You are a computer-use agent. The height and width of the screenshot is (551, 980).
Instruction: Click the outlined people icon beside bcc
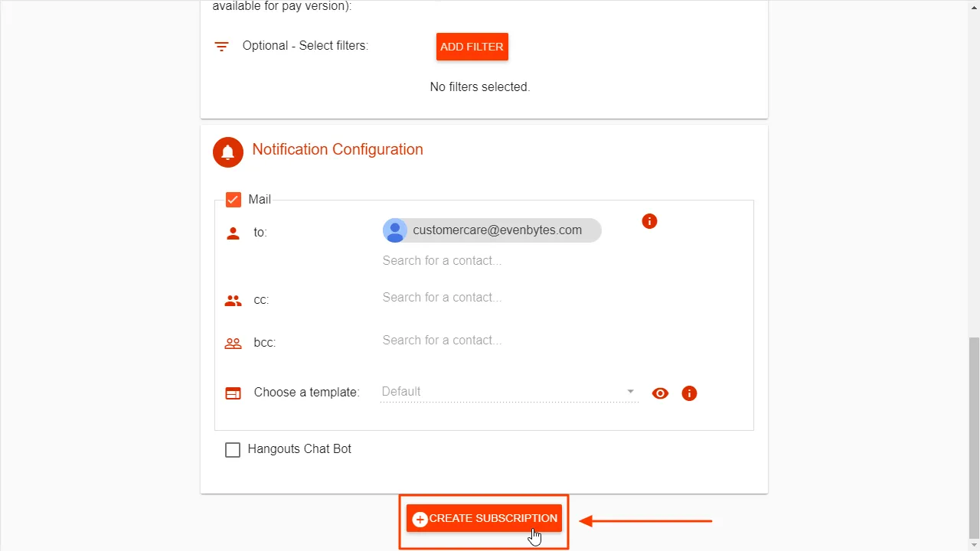(x=234, y=344)
